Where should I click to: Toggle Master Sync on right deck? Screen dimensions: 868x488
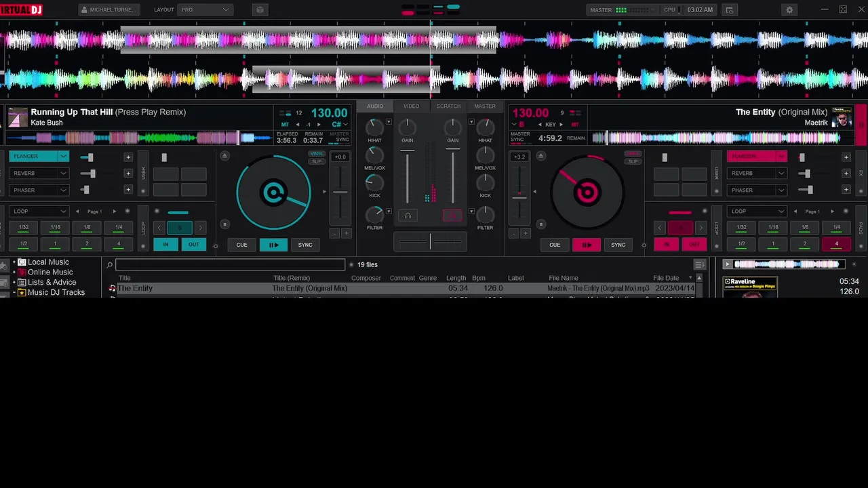520,136
